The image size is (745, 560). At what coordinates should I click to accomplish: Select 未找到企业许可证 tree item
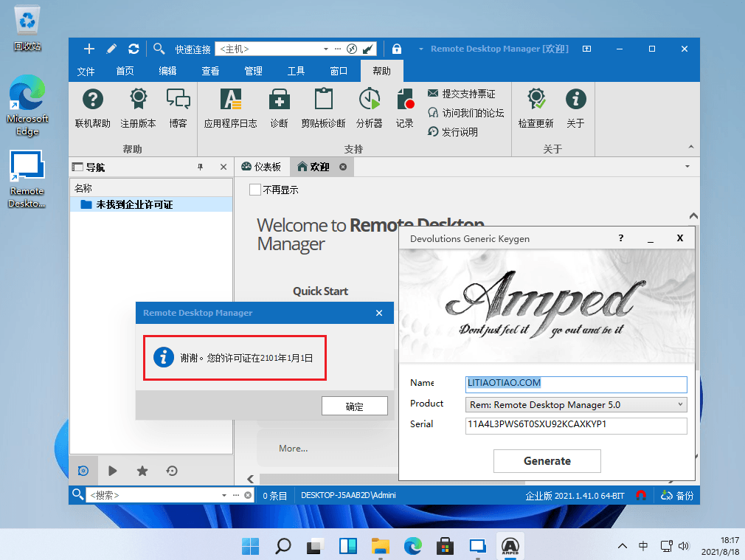point(151,205)
